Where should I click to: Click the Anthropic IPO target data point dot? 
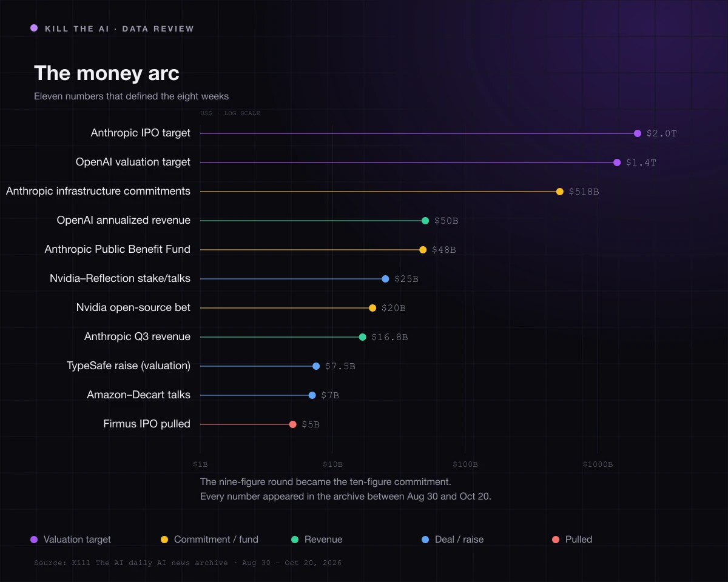coord(637,133)
